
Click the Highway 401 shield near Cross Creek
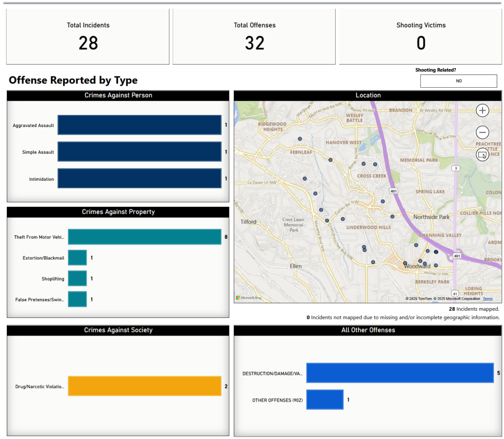coord(393,190)
